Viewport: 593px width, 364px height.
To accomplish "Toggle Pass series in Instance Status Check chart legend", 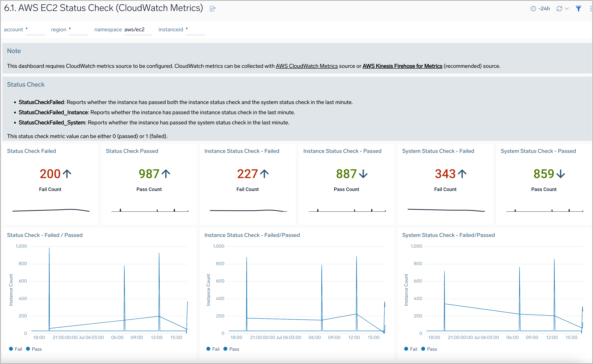I will click(231, 349).
